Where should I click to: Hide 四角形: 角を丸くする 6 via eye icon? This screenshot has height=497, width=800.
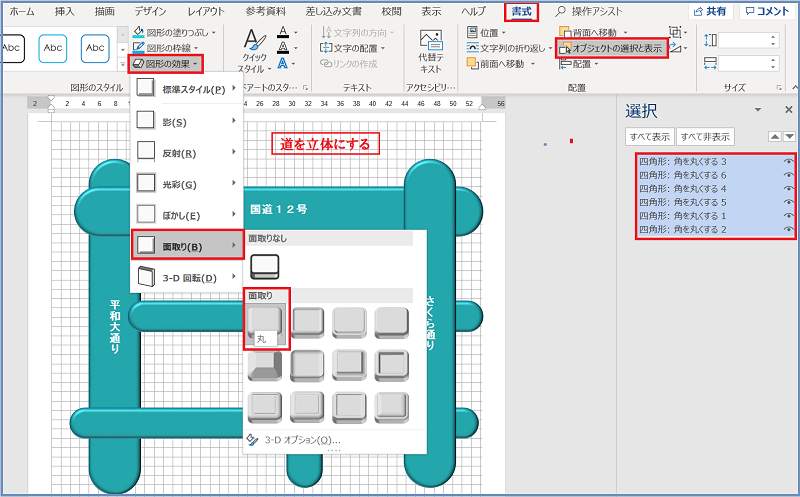[788, 175]
